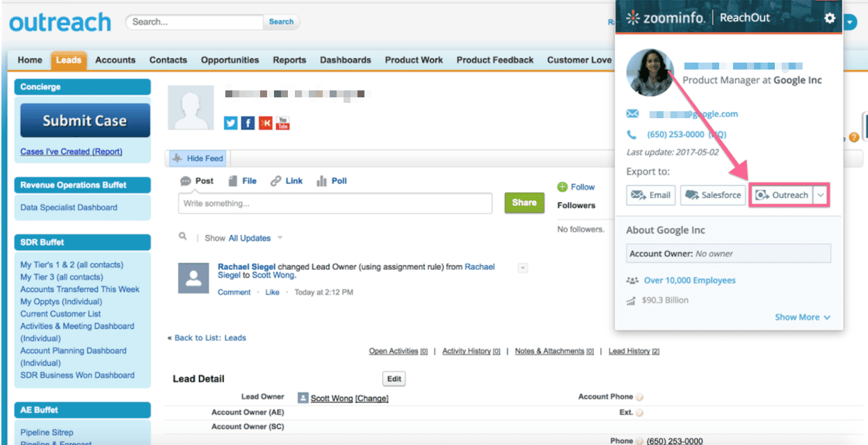Open the Home tab

[30, 60]
